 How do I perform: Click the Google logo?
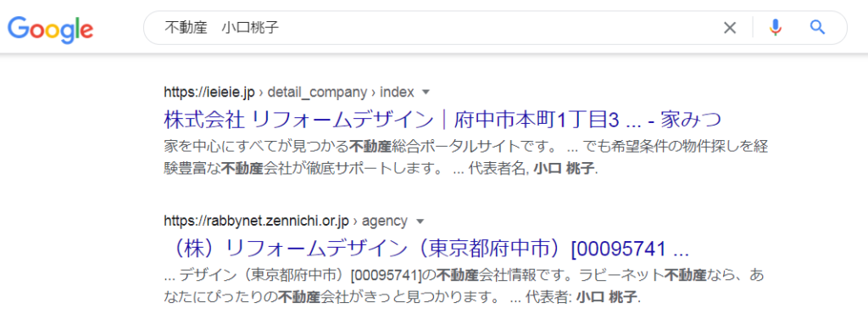(x=50, y=29)
